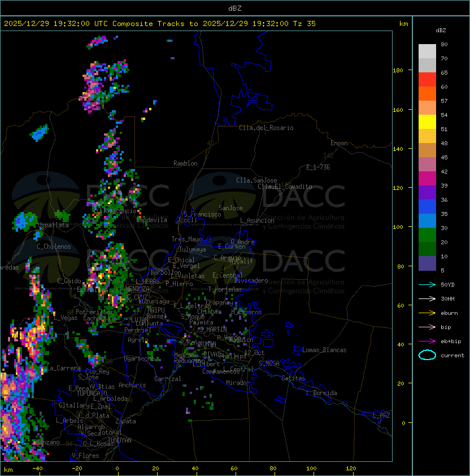Screen dimensions: 470x476
Task: Click the Encon map label
Action: pyautogui.click(x=339, y=143)
